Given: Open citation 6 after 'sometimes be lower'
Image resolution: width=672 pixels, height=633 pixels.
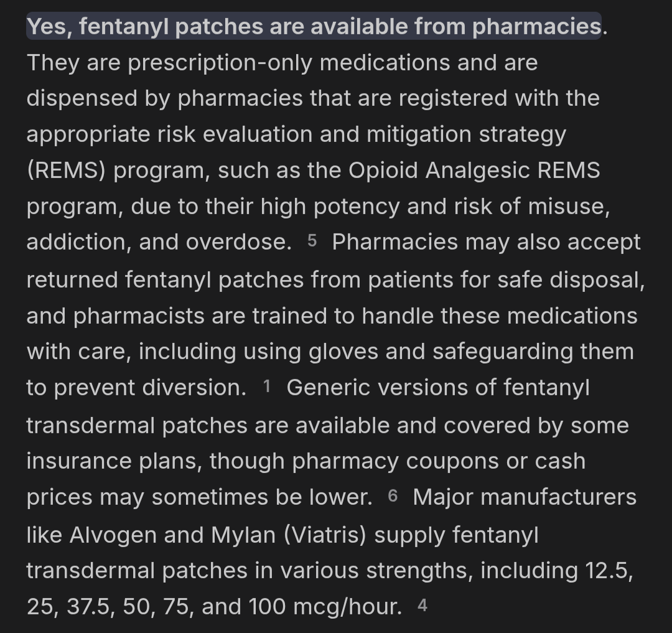Looking at the screenshot, I should [x=393, y=496].
